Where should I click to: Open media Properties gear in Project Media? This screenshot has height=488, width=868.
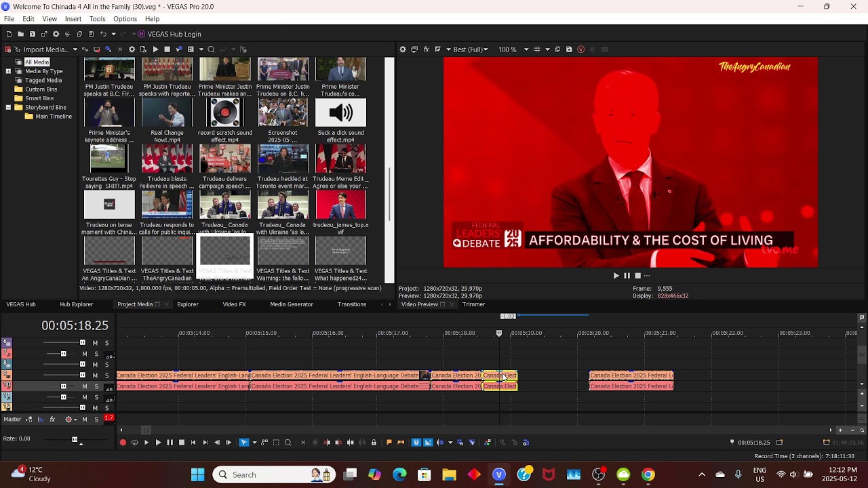pos(132,49)
